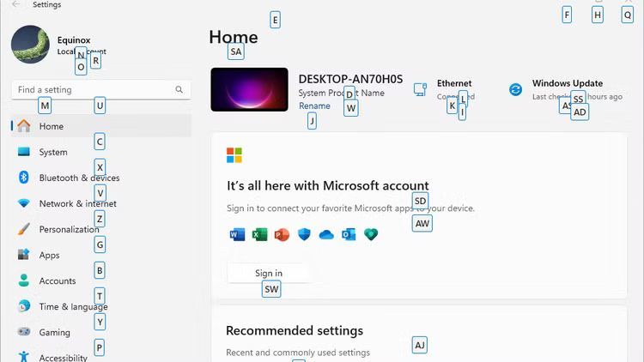Click the Time & language globe icon

click(24, 306)
